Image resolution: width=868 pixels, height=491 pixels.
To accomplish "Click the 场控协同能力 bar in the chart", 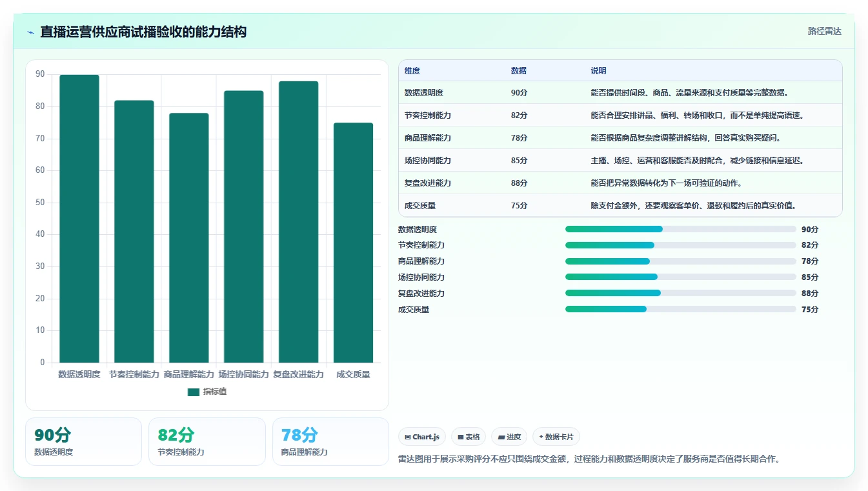I will 244,226.
